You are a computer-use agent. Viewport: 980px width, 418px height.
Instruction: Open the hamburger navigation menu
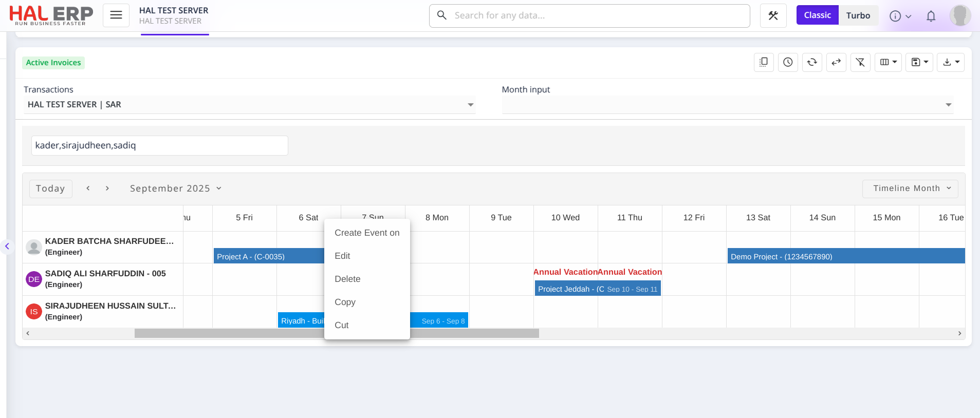coord(116,15)
